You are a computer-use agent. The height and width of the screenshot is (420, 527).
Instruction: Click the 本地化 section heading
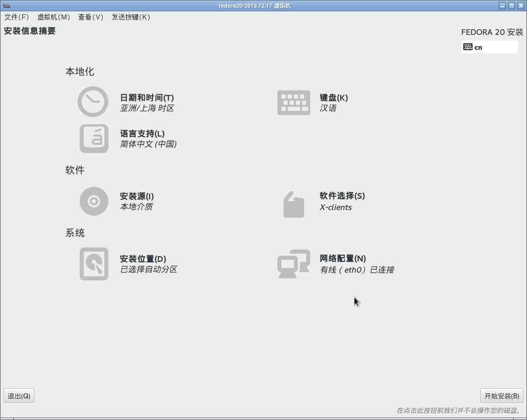(80, 71)
